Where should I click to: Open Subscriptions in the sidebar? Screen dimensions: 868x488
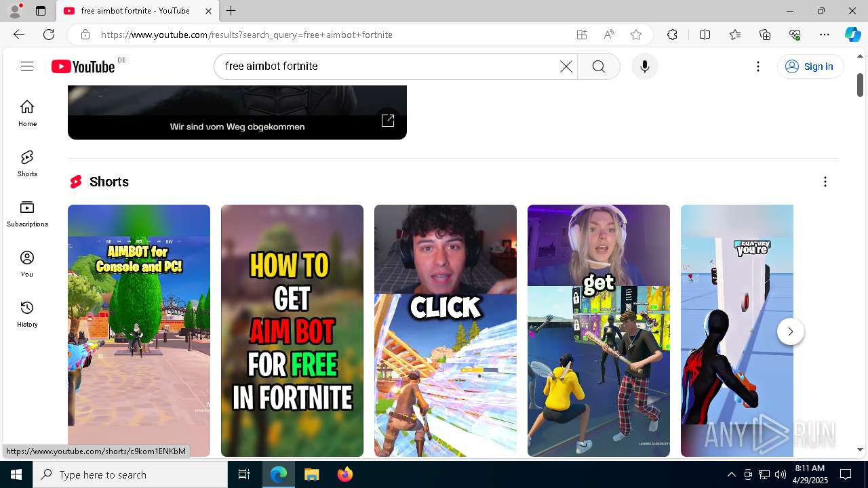click(27, 213)
